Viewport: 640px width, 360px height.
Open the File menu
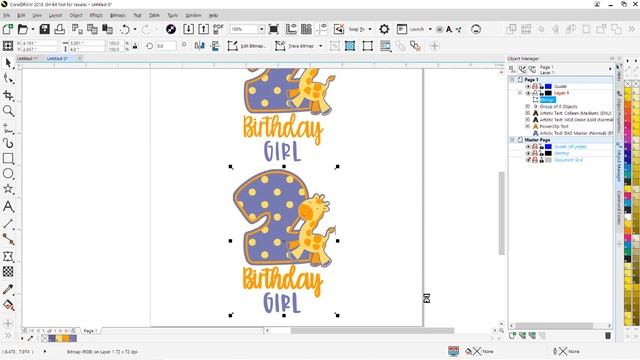pyautogui.click(x=7, y=15)
